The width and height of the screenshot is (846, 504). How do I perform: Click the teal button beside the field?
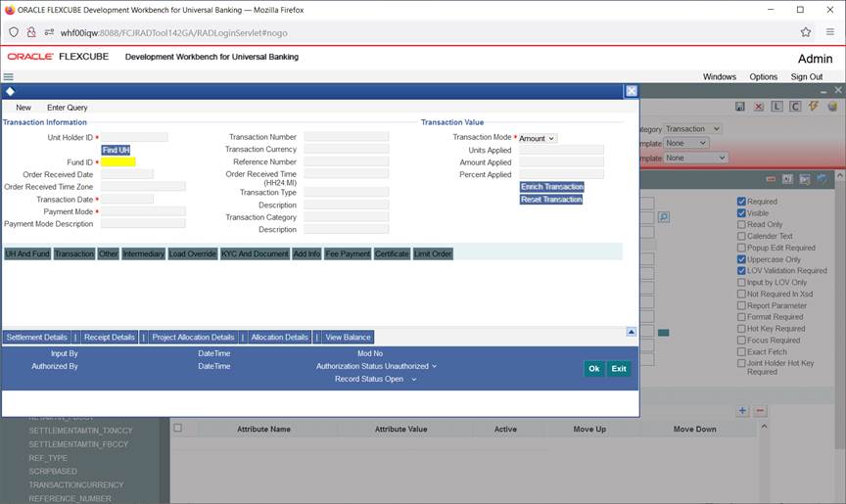point(664,333)
